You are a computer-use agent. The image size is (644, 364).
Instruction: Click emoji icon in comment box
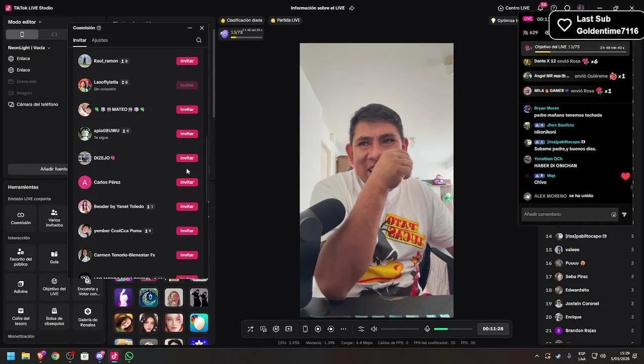[614, 214]
